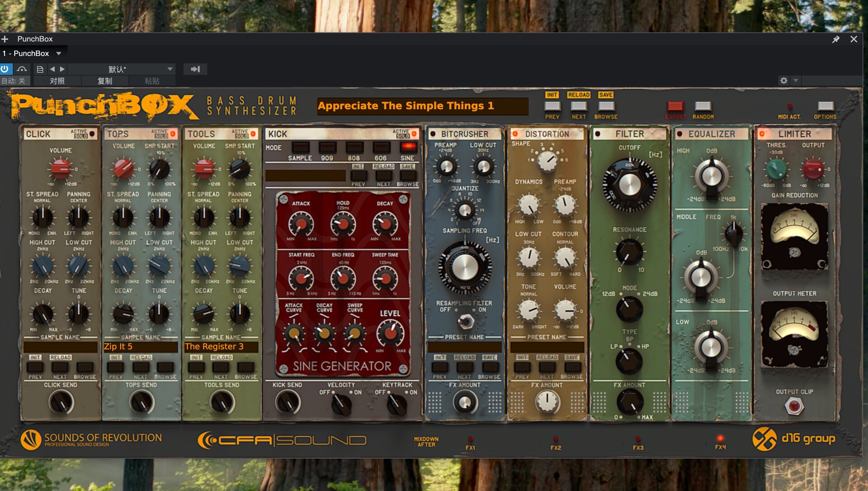Expand the arrow next to gear icon
Image resolution: width=868 pixels, height=491 pixels.
[x=796, y=81]
